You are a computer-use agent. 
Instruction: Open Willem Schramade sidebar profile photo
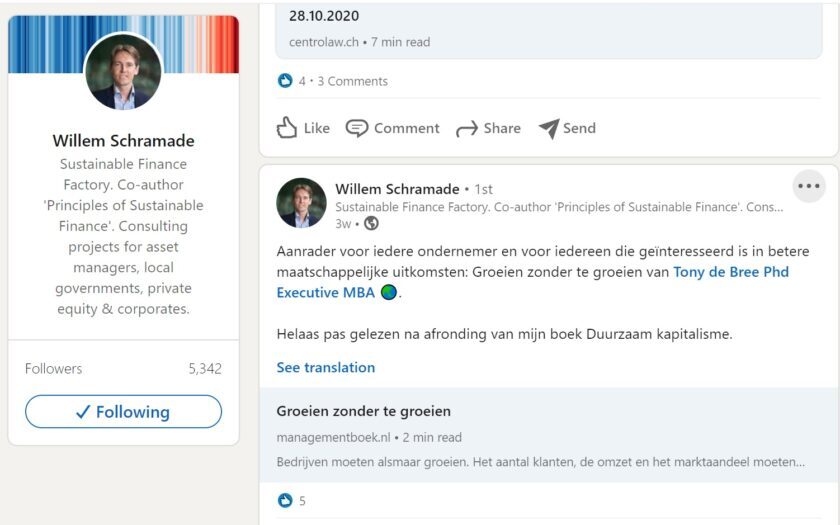123,71
